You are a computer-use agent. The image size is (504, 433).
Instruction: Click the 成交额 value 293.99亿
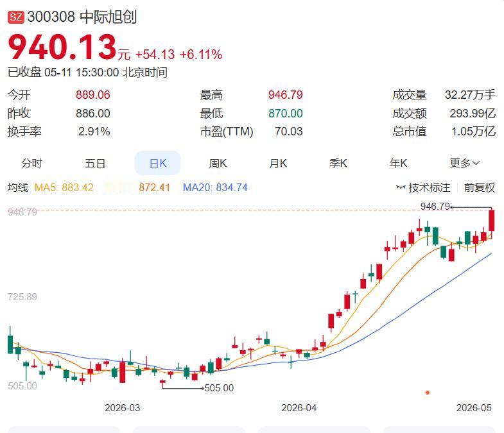click(x=473, y=114)
